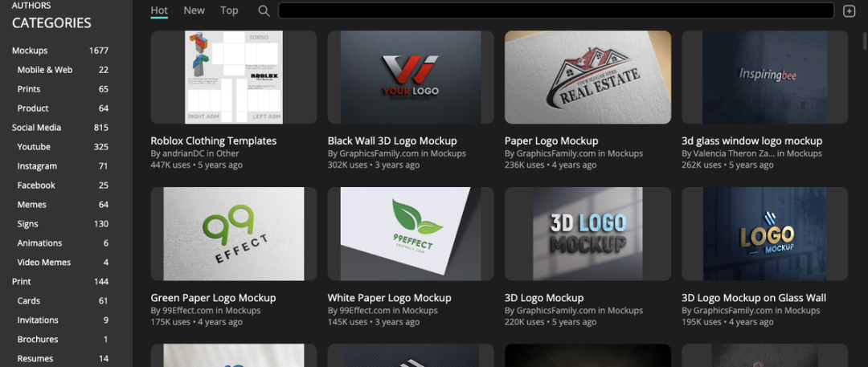Click the 236K uses • 4 years ago text

pyautogui.click(x=551, y=165)
